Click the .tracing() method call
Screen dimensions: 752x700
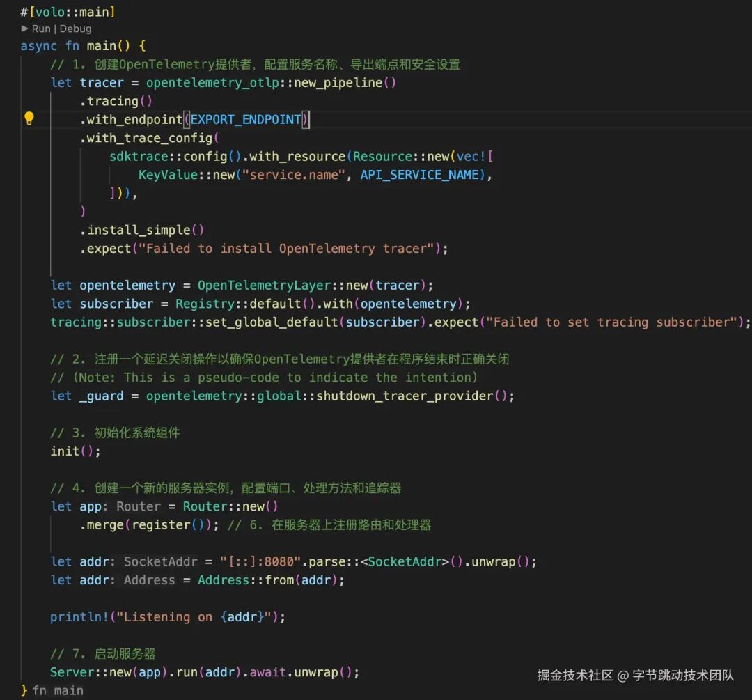pos(116,101)
